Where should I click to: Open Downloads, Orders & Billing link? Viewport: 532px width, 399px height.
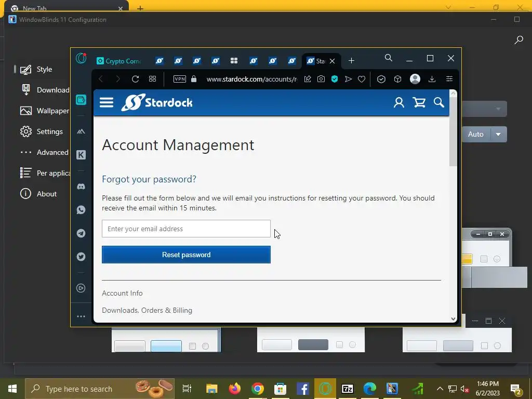(147, 311)
